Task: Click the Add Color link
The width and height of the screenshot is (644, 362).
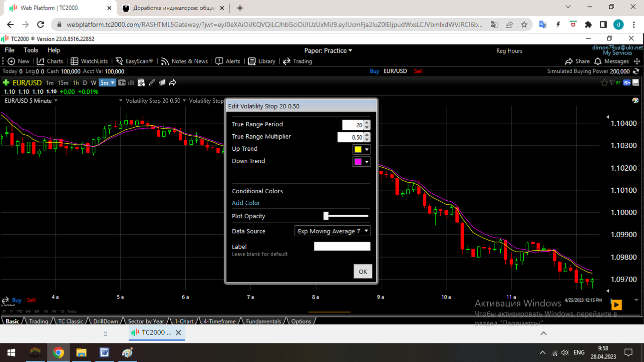Action: [x=246, y=203]
